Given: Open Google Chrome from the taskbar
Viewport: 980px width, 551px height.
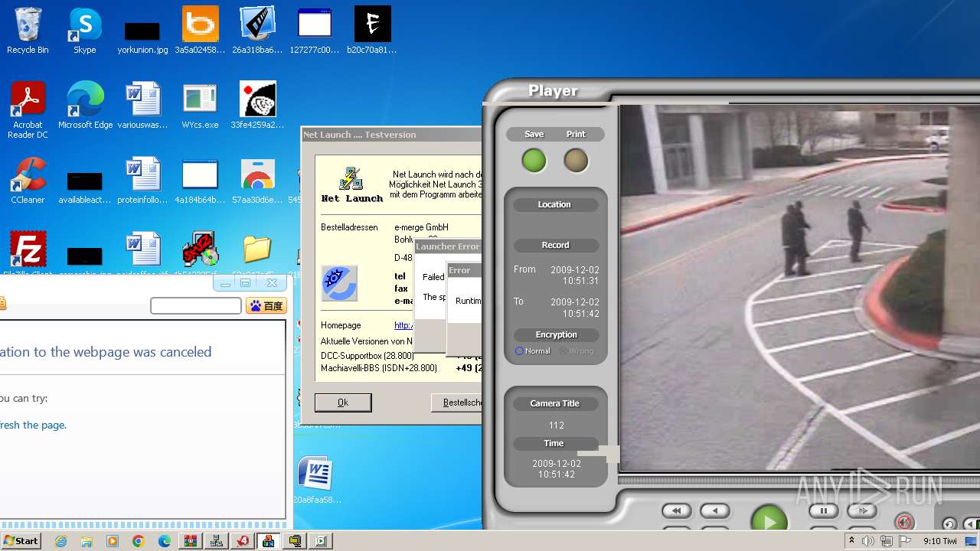Looking at the screenshot, I should tap(139, 541).
